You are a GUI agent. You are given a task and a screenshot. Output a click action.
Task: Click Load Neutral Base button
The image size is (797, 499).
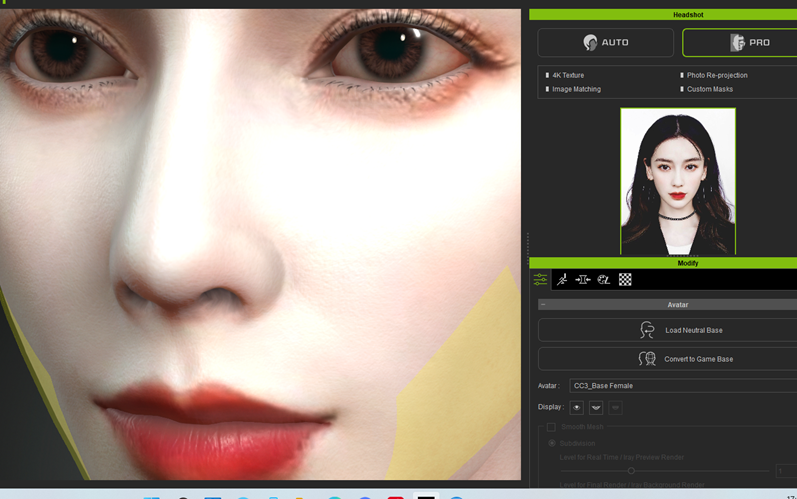coord(667,330)
